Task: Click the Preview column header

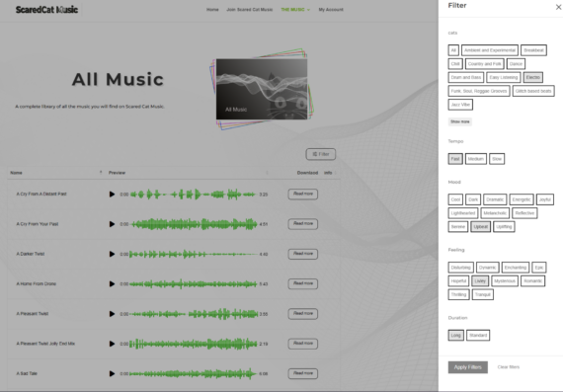Action: 118,173
